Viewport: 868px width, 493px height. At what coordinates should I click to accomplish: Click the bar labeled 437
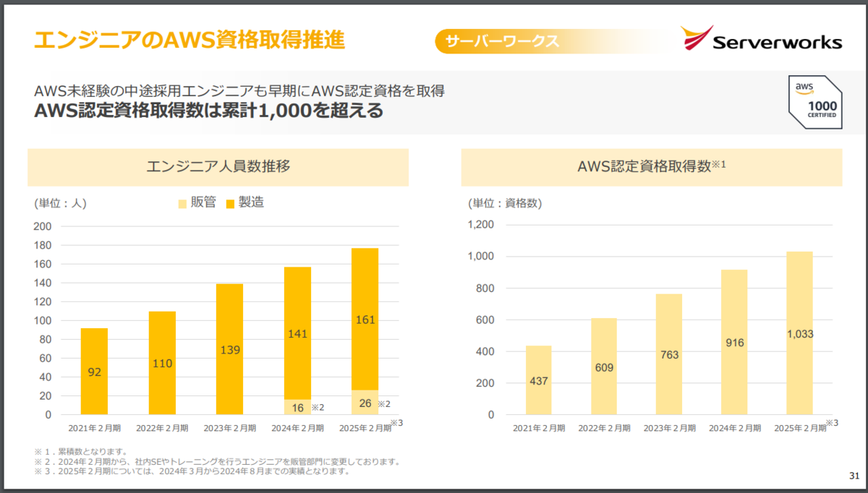(x=539, y=380)
